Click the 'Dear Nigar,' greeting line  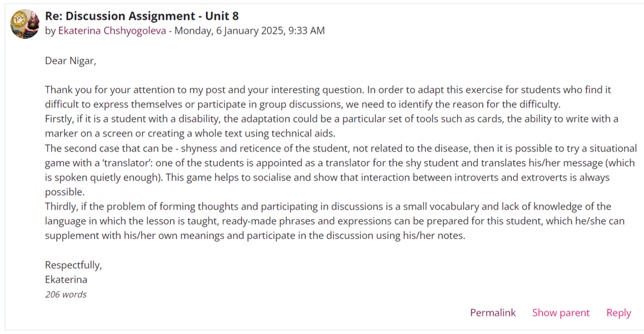(x=70, y=61)
